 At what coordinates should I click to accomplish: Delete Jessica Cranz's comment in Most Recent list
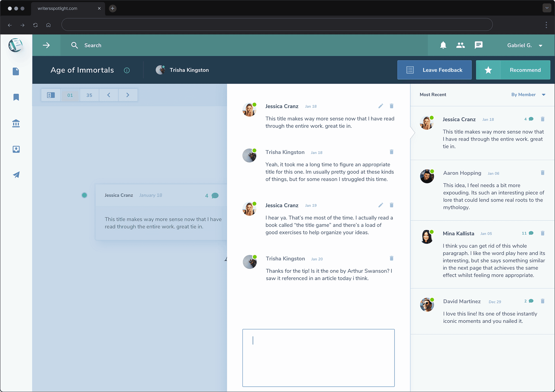543,119
